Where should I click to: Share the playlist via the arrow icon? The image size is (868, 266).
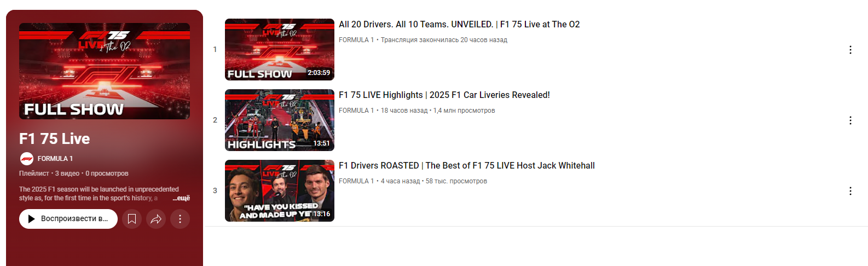click(x=156, y=219)
